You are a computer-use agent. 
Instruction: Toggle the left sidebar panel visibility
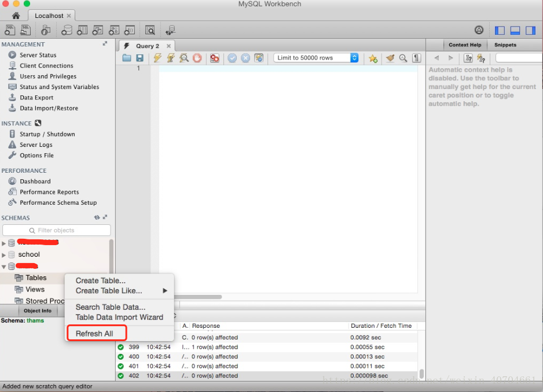500,31
